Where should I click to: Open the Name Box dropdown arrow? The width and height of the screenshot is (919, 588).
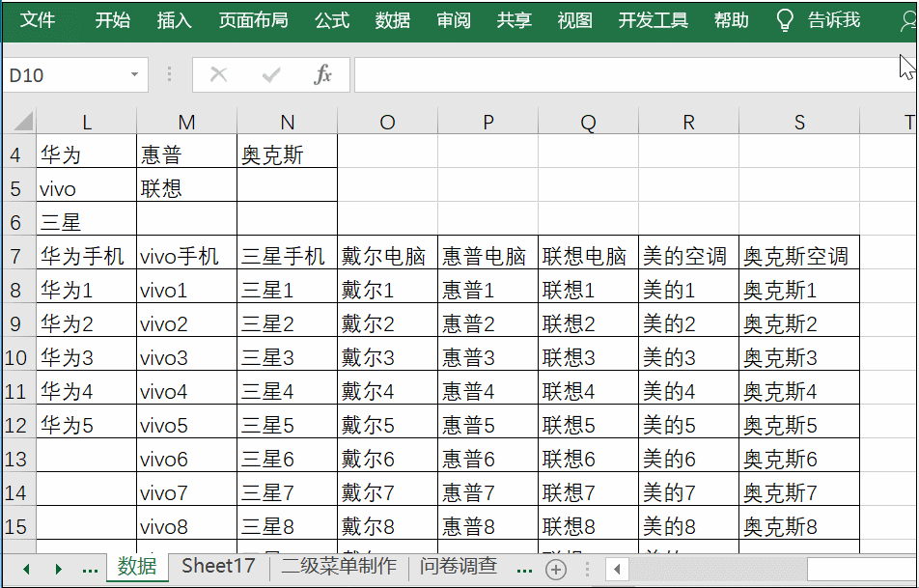click(134, 74)
